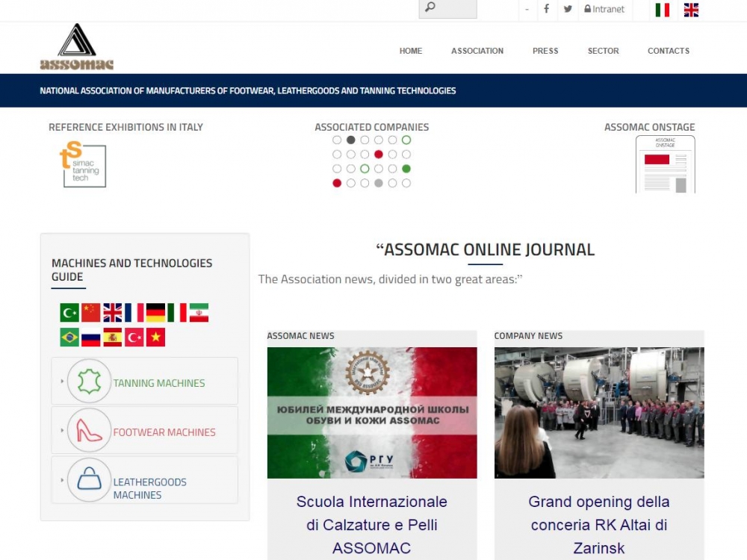The height and width of the screenshot is (560, 747).
Task: Click the red dot in second dot row
Action: coord(379,155)
